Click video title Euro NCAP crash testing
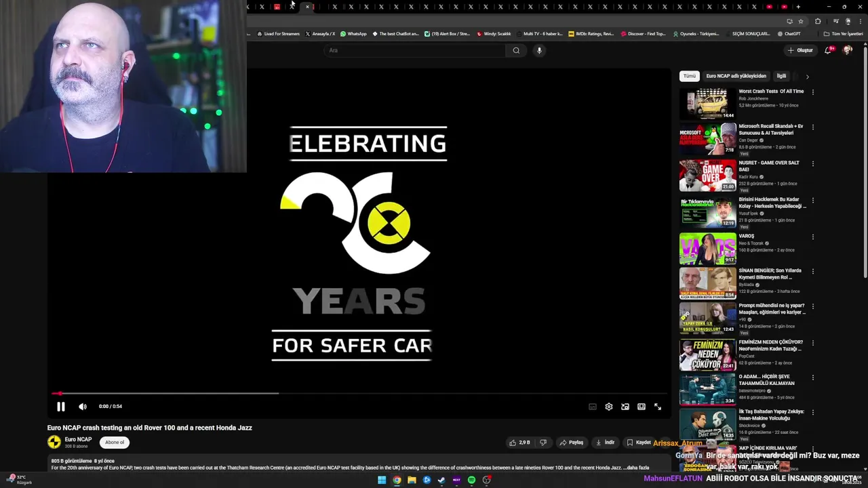The width and height of the screenshot is (868, 488). tap(149, 428)
